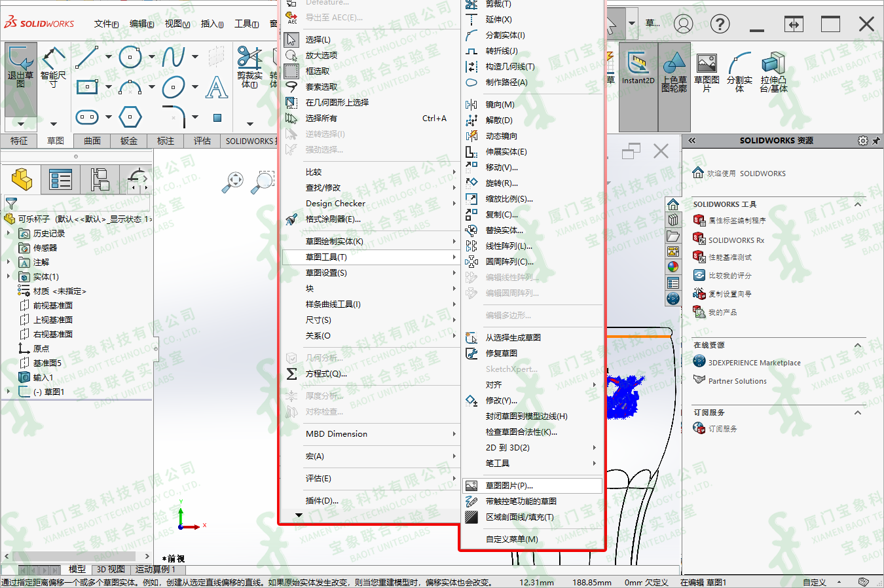The height and width of the screenshot is (588, 884).
Task: Open the 插入(I) menu
Action: tap(212, 24)
